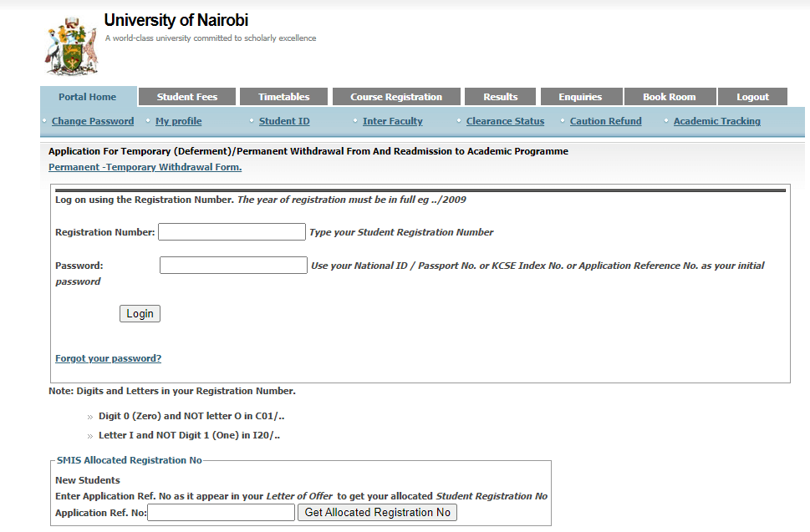Image resolution: width=810 pixels, height=532 pixels.
Task: Click the Logout tab
Action: pos(752,97)
